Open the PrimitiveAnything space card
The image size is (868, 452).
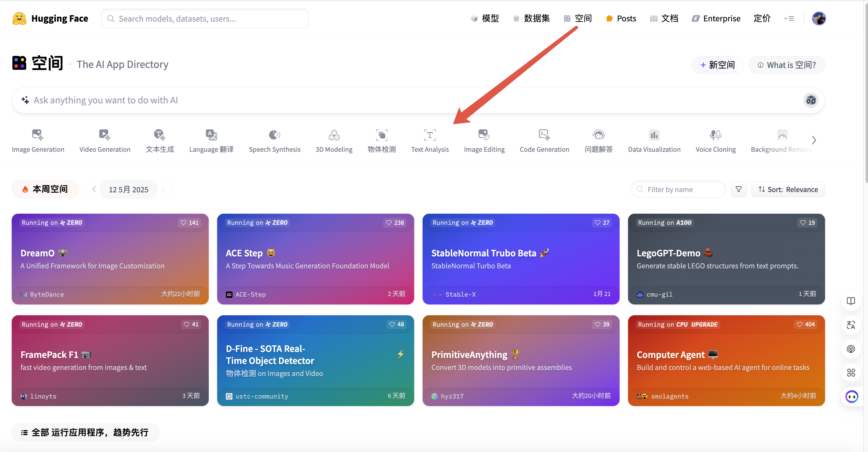[x=521, y=361]
